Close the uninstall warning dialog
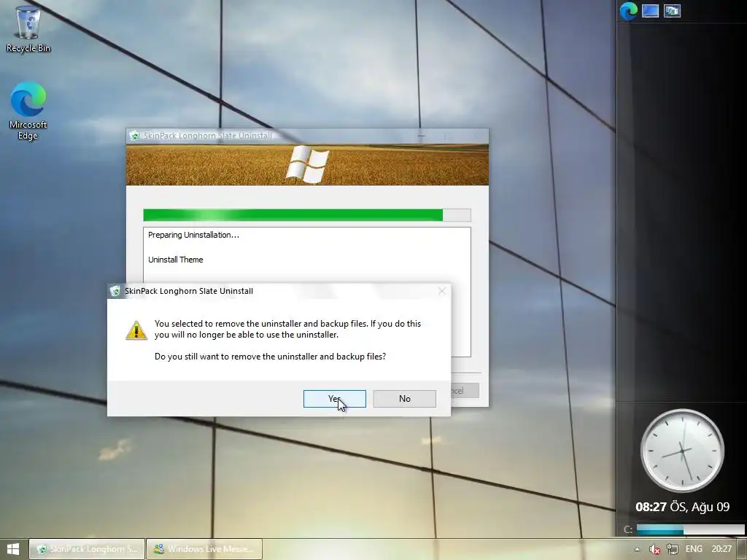 tap(441, 291)
